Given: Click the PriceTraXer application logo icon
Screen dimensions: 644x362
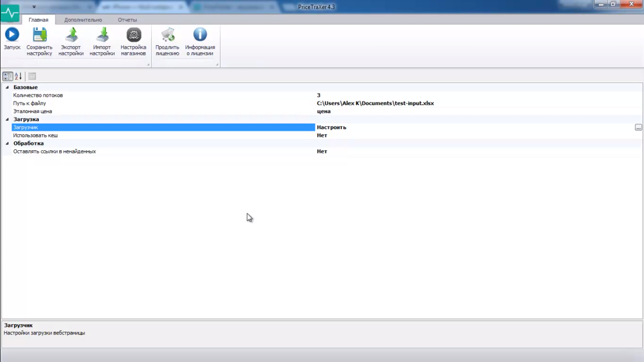Looking at the screenshot, I should click(x=10, y=12).
